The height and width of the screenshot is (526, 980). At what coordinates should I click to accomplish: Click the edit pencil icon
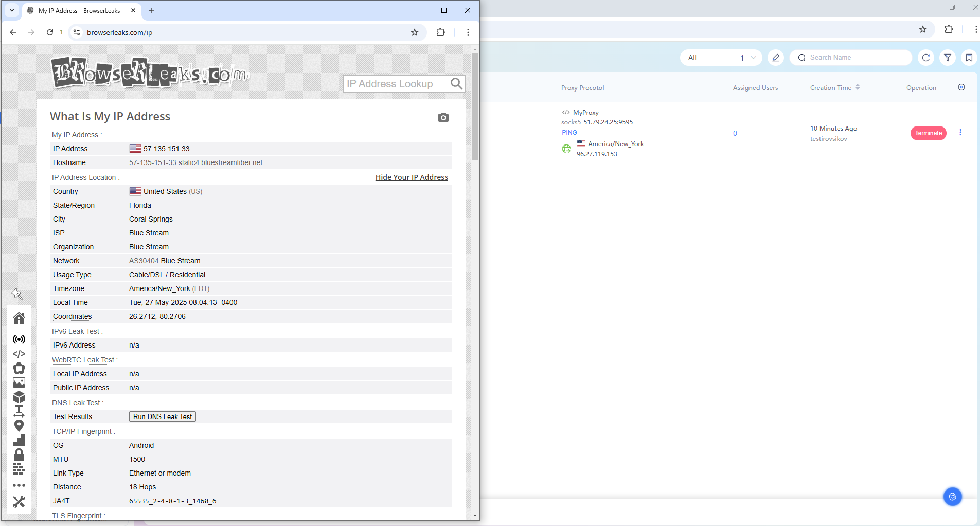tap(775, 58)
